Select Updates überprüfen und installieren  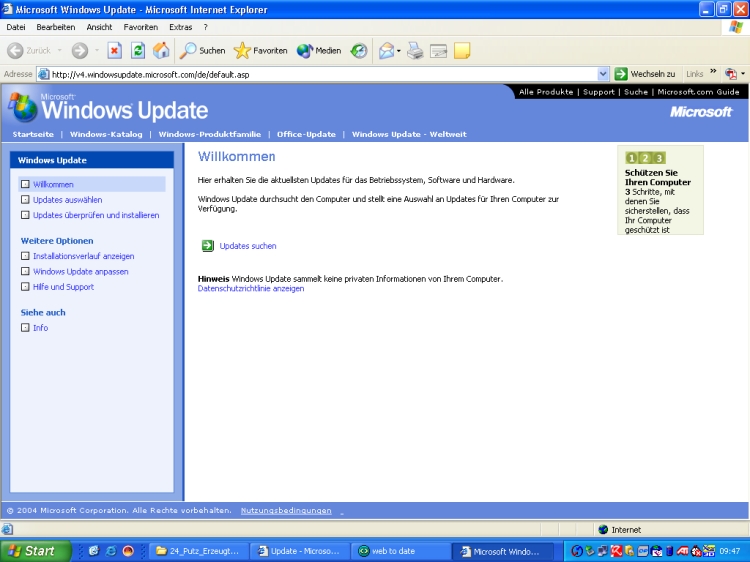coord(96,215)
